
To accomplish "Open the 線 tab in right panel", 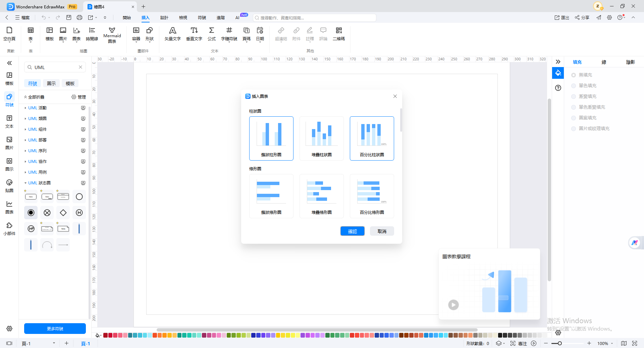I will [604, 62].
